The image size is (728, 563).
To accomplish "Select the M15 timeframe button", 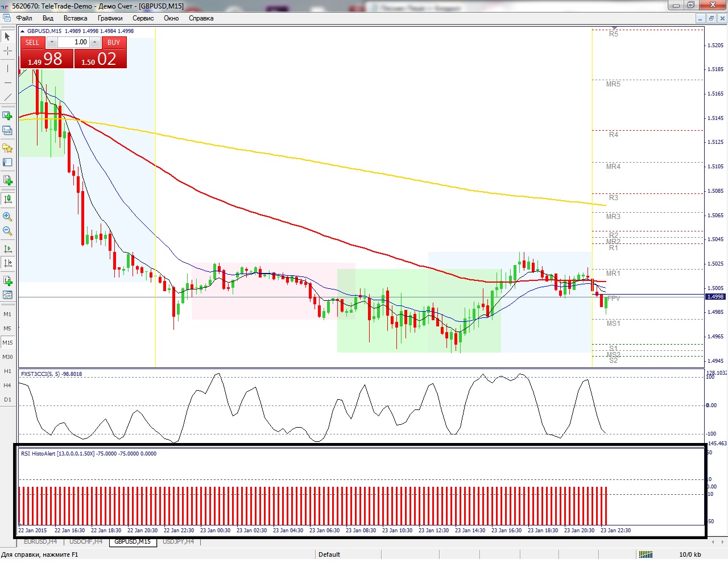I will coord(7,342).
